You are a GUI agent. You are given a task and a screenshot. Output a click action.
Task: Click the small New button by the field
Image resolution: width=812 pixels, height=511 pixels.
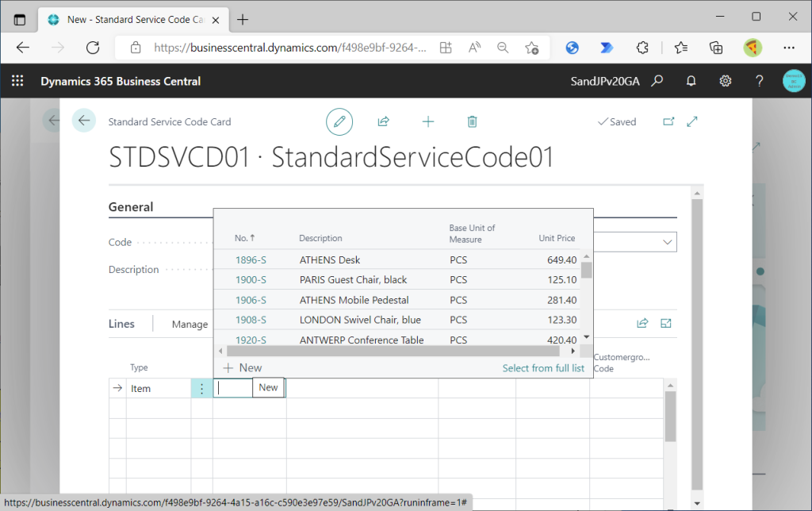click(x=268, y=387)
